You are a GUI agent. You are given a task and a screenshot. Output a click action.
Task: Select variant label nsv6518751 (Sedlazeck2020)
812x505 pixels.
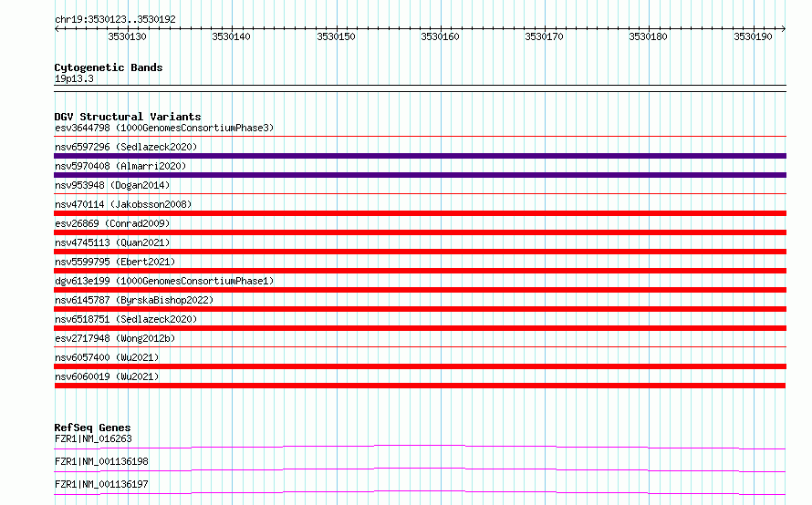(126, 319)
